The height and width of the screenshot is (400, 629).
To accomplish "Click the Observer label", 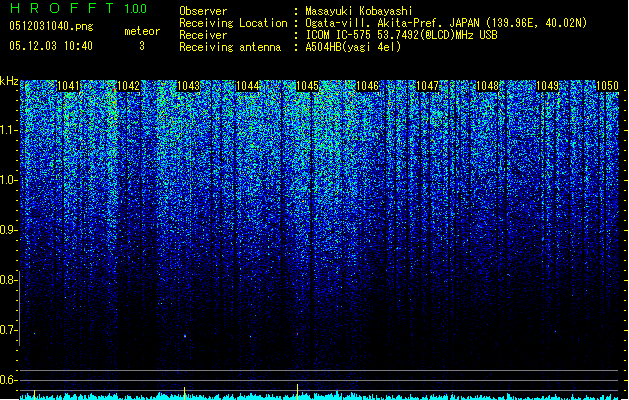I will click(x=203, y=11).
